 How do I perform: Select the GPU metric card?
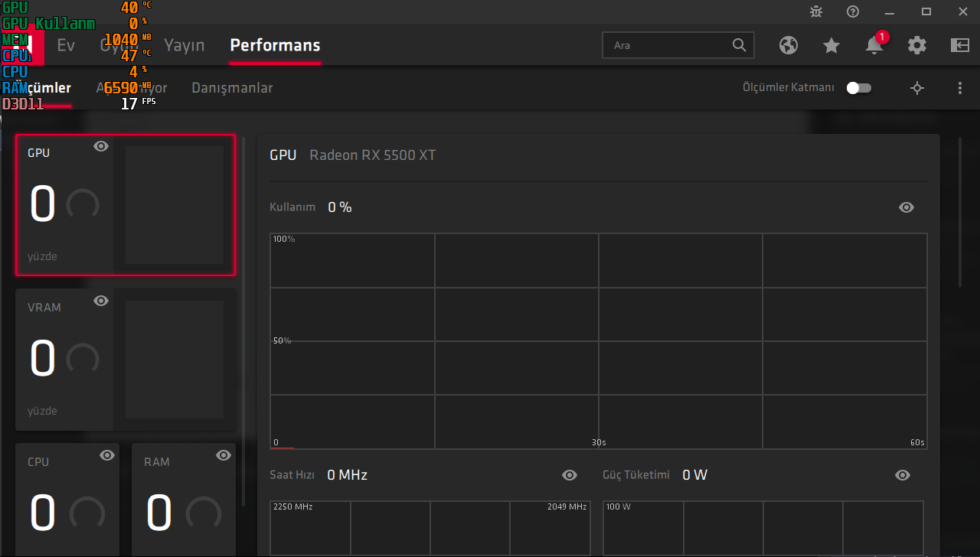coord(126,205)
